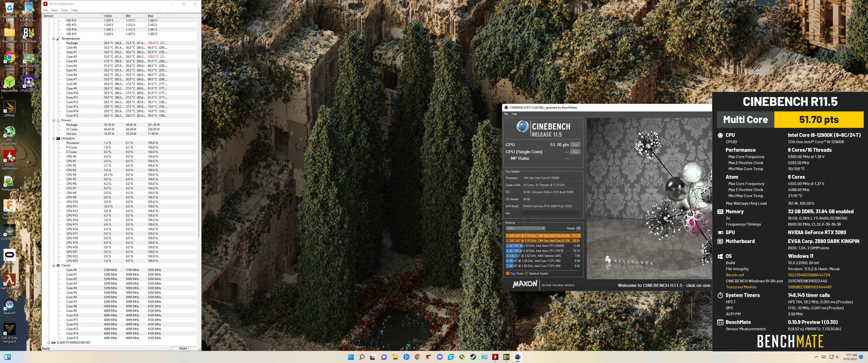Launch MSI Afterburner desktop shortcut
Screen dimensions: 868x363
click(x=9, y=135)
